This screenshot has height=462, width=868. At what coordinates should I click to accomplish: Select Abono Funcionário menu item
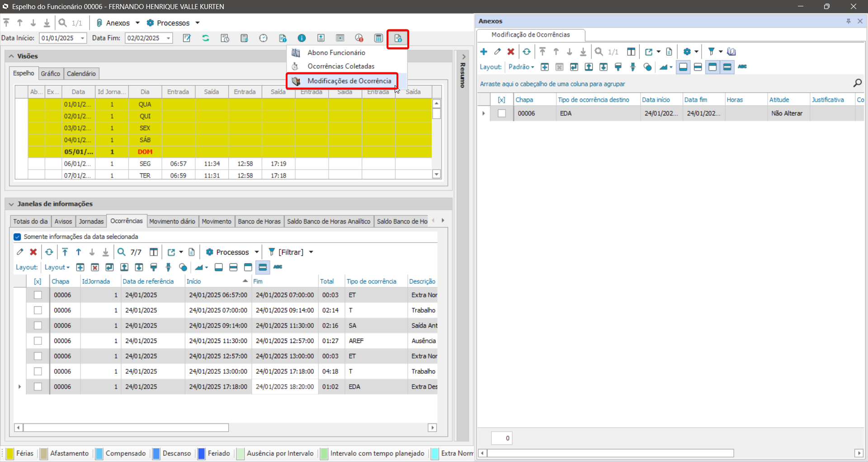click(336, 52)
